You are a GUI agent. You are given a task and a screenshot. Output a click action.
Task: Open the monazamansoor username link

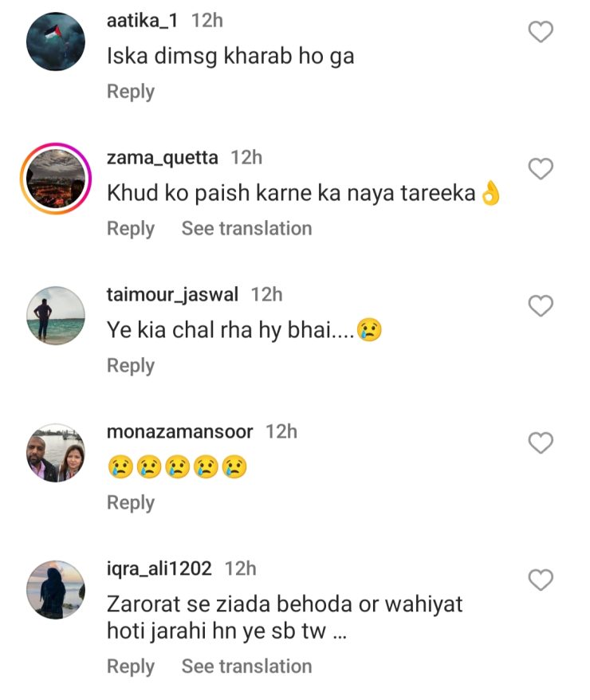click(x=179, y=432)
